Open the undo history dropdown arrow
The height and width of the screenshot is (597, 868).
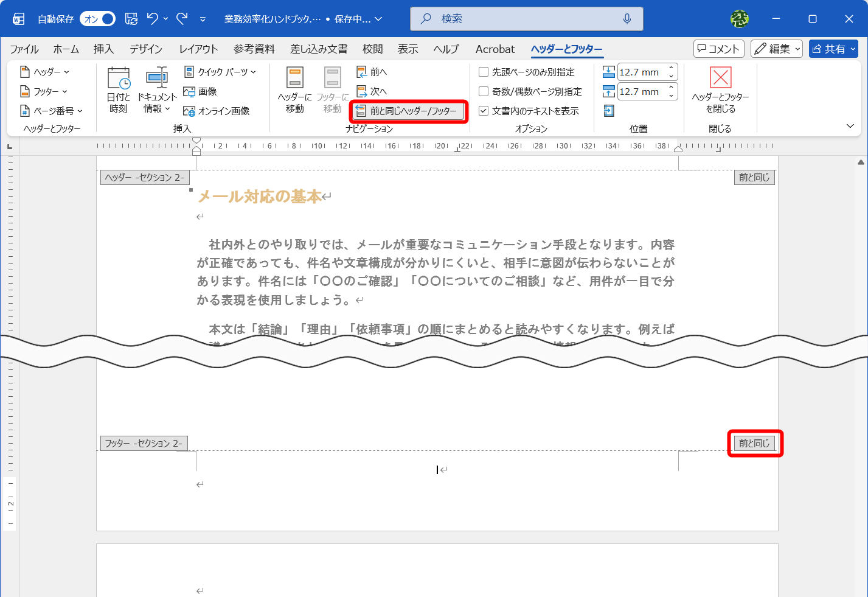coord(165,19)
